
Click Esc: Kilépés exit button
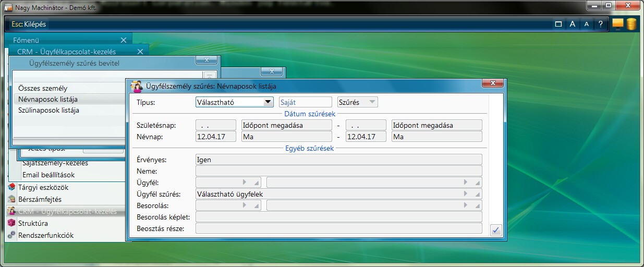coord(29,24)
